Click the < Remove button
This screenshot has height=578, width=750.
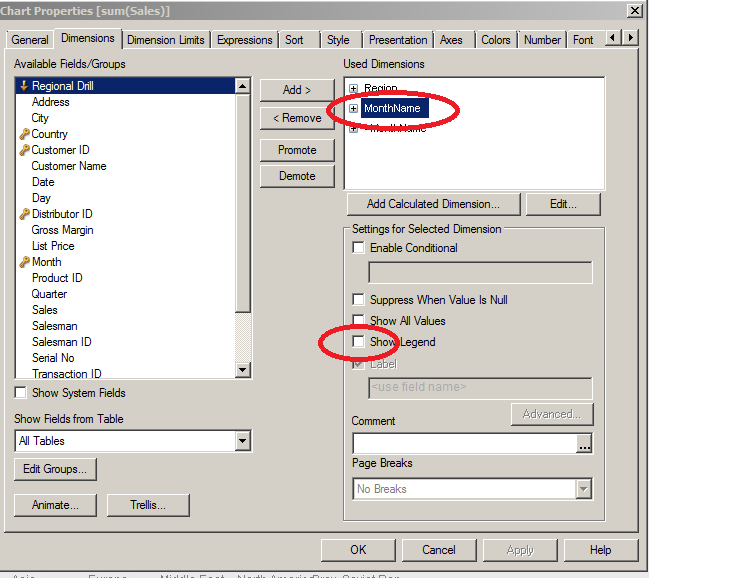pyautogui.click(x=297, y=118)
